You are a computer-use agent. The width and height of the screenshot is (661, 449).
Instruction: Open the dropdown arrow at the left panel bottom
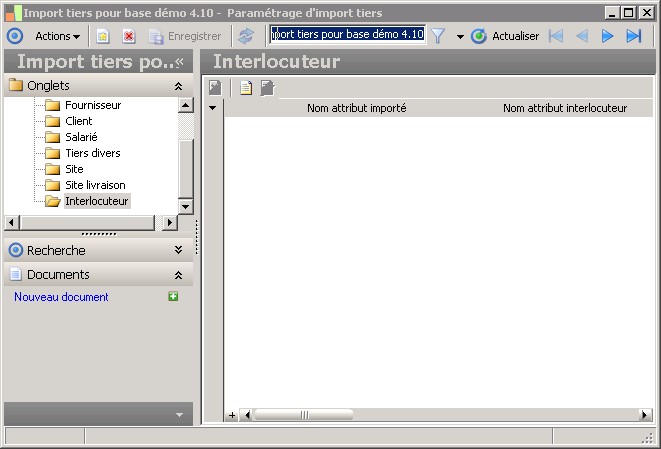tap(179, 415)
